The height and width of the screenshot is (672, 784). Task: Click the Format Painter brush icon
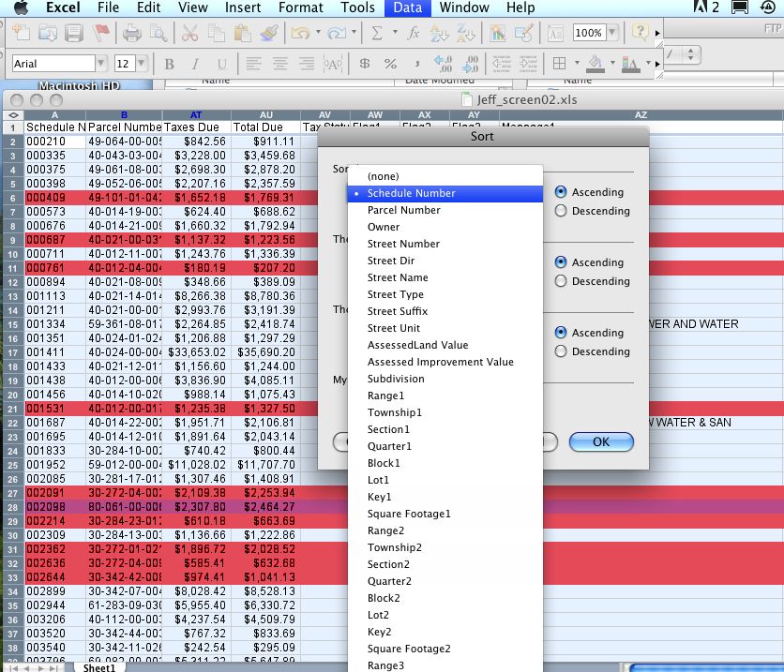pyautogui.click(x=269, y=33)
